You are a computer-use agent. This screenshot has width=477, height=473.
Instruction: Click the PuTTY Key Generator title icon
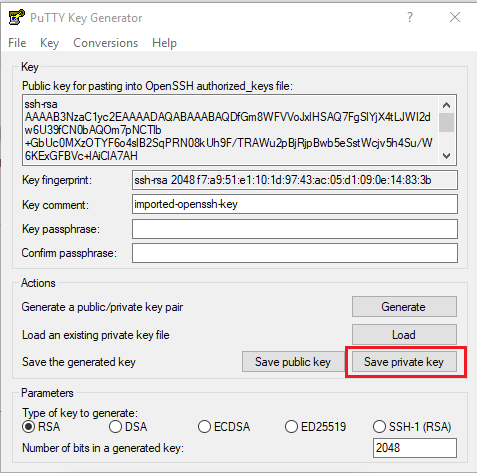point(16,17)
